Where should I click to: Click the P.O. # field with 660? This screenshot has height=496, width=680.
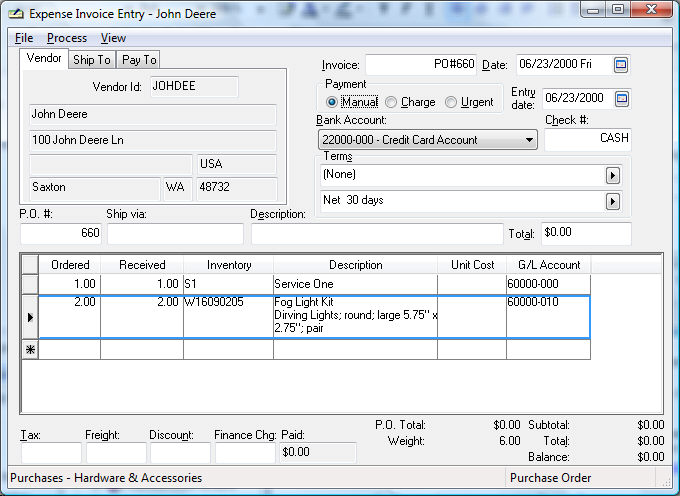pos(61,233)
